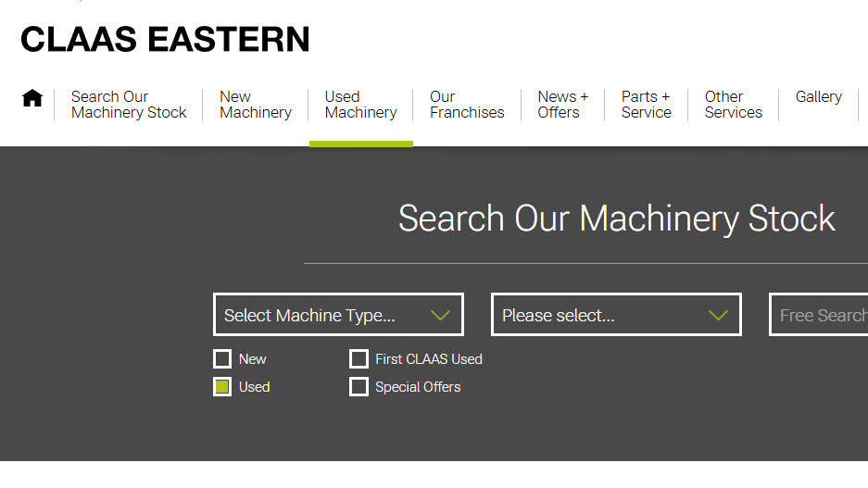The height and width of the screenshot is (488, 868).
Task: Click the CLAAS EASTERN logo
Action: point(165,39)
